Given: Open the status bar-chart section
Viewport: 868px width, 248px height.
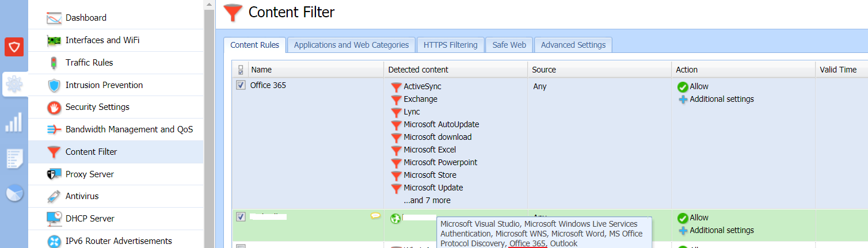Looking at the screenshot, I should [x=14, y=122].
